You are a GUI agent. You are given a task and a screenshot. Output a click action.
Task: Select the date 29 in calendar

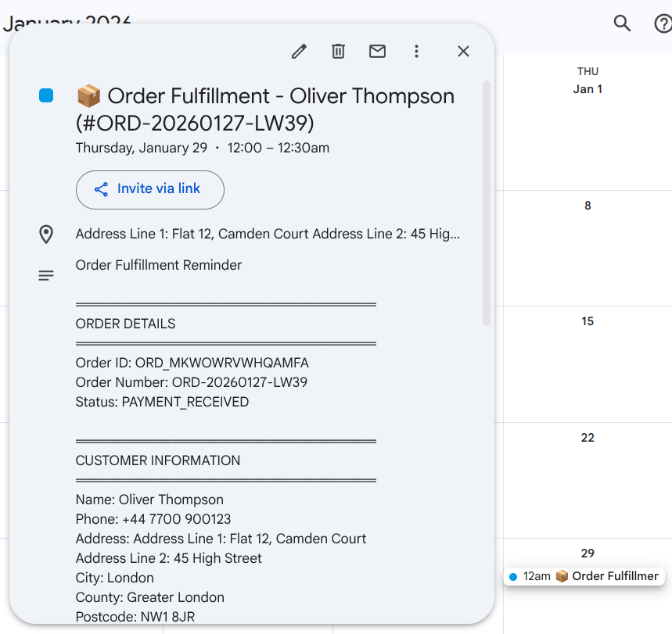[588, 553]
